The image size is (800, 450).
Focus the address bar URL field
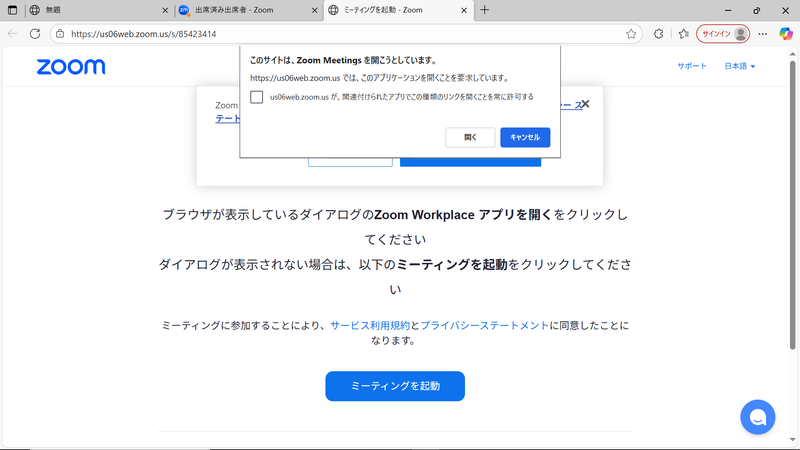347,34
